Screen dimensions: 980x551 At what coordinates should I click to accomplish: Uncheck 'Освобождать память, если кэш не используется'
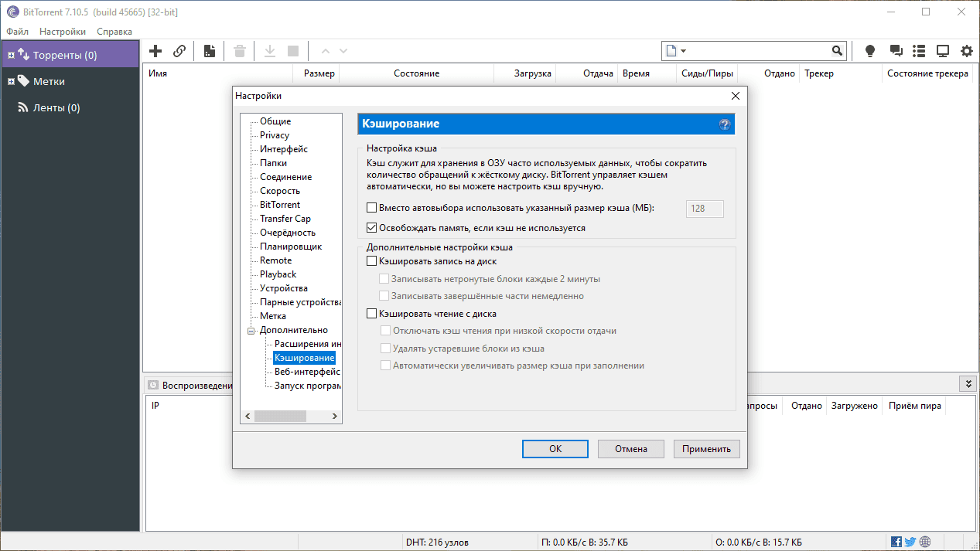tap(372, 228)
